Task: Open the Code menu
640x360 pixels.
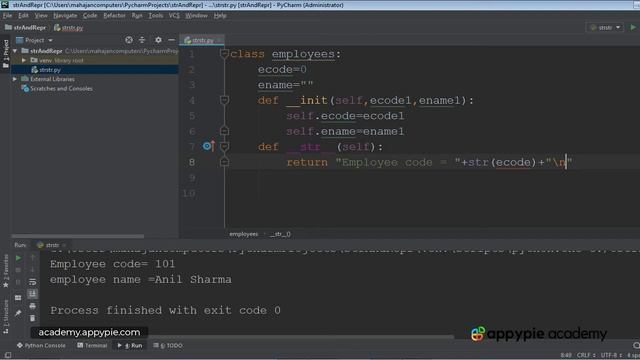Action: [x=90, y=16]
